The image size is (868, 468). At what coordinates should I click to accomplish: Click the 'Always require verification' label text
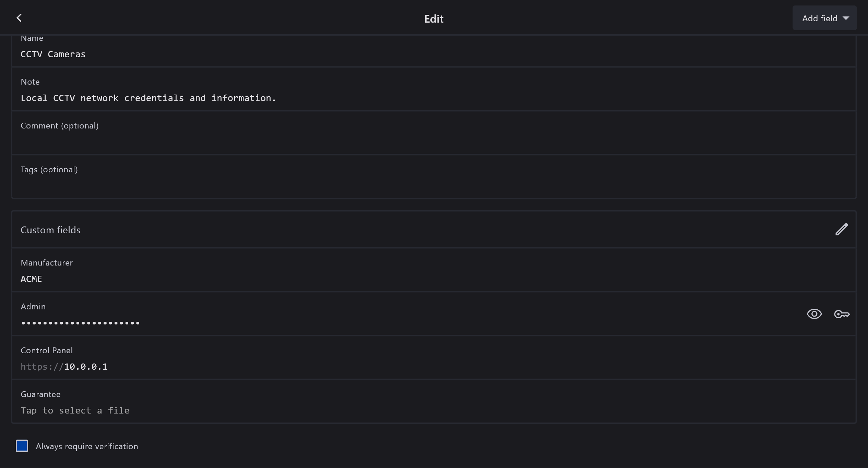pos(87,446)
